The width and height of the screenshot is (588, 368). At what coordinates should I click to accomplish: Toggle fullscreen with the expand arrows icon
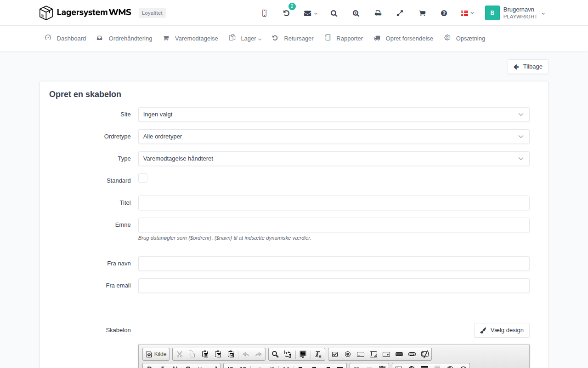[x=400, y=13]
